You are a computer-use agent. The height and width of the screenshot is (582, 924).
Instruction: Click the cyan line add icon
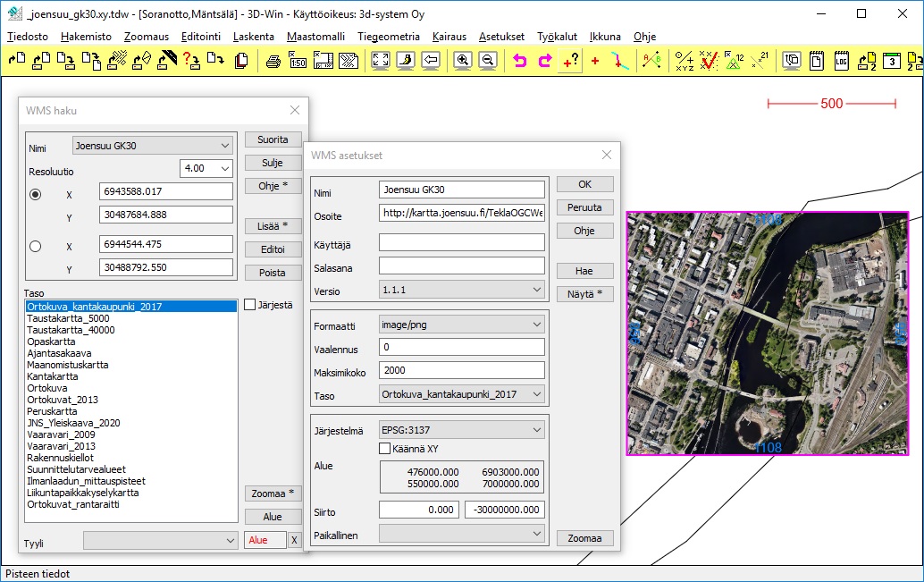pos(619,60)
